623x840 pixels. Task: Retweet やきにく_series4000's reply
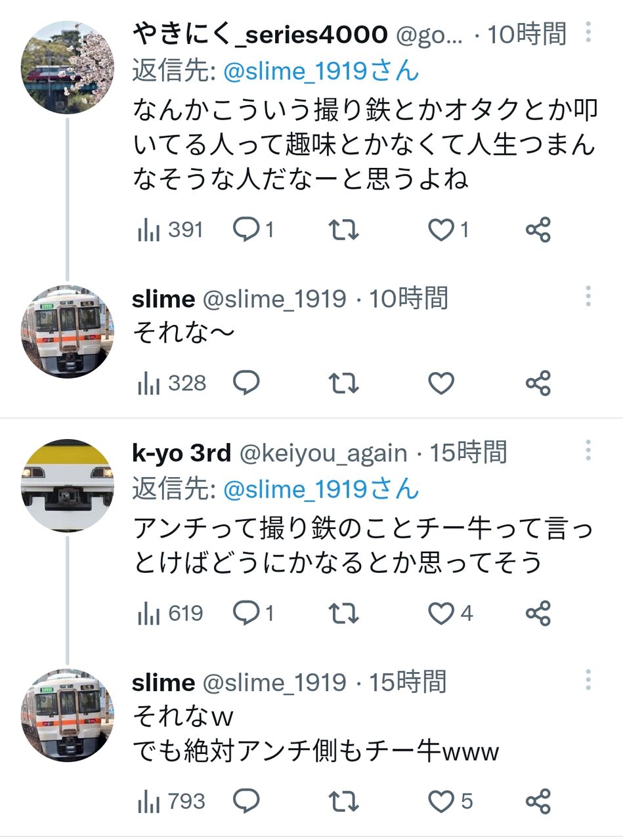click(x=343, y=230)
